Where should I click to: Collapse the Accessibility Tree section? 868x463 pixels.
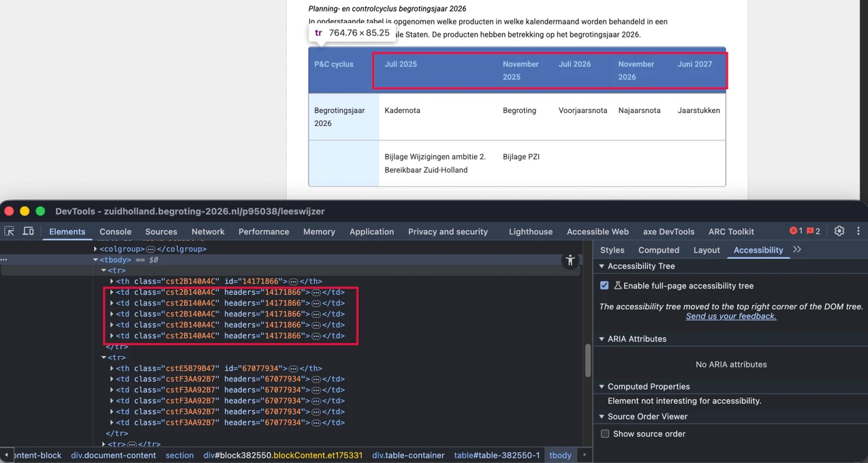[602, 266]
